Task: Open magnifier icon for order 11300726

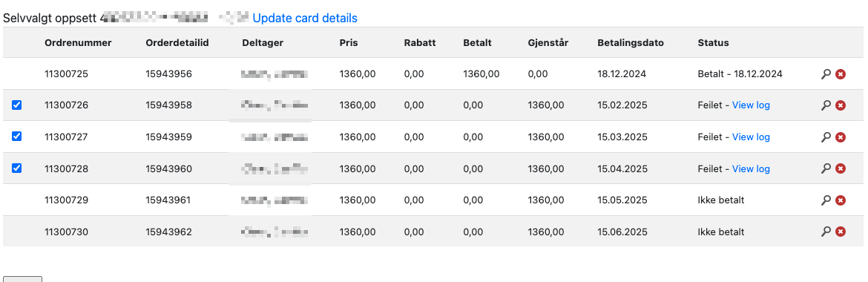Action: (x=826, y=105)
